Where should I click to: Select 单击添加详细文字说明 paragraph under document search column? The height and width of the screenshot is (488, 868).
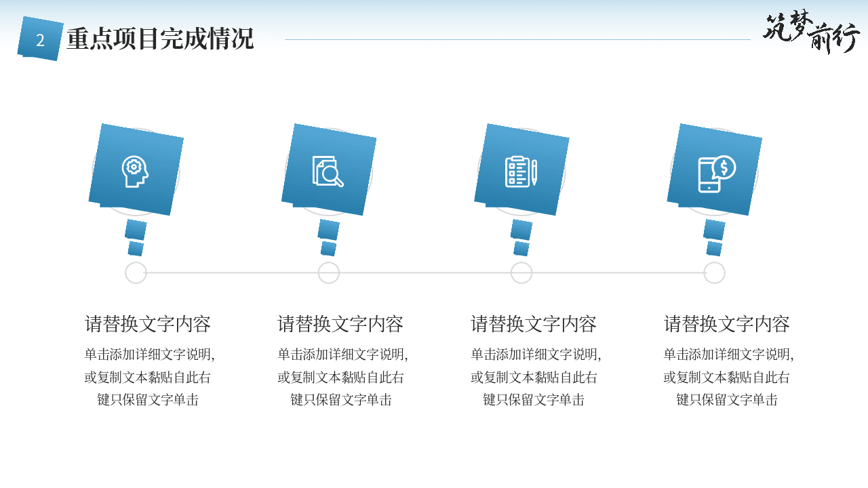(342, 377)
